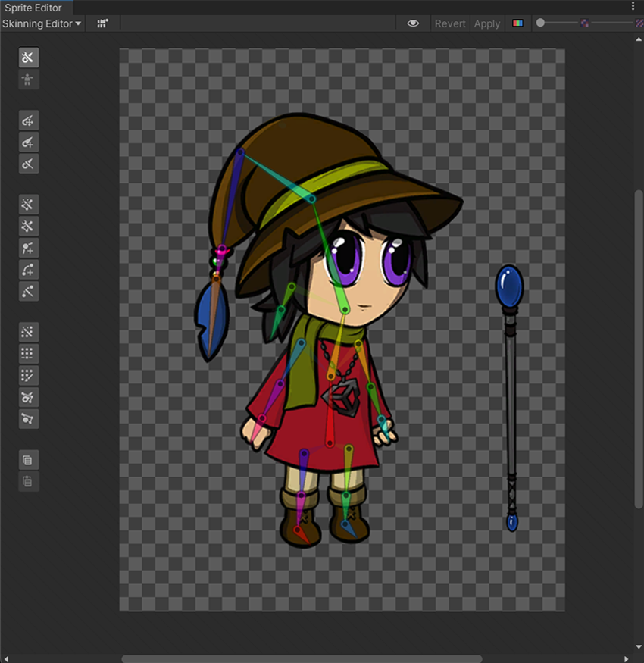This screenshot has height=663, width=644.
Task: Select the Preview Pose tool
Action: 28,58
